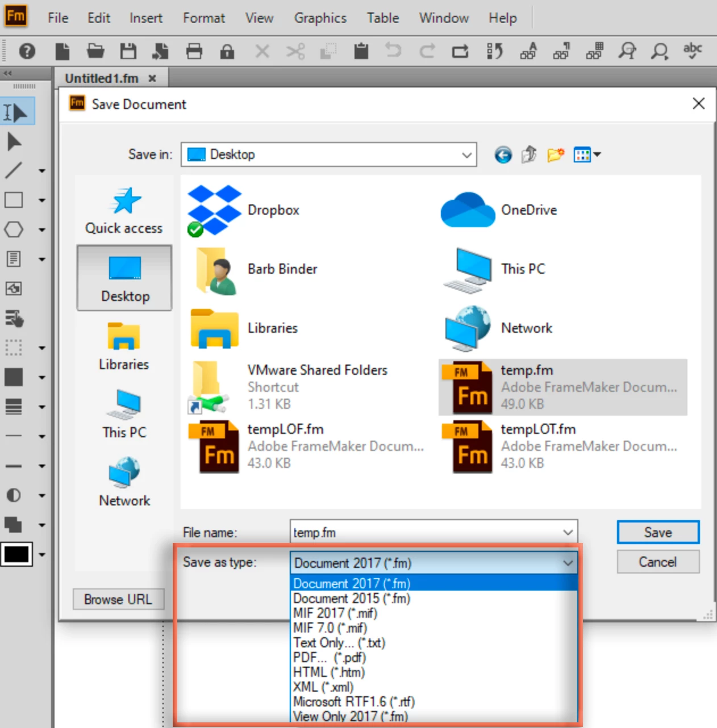Create a new folder icon
Screen dimensions: 717x728
point(556,154)
